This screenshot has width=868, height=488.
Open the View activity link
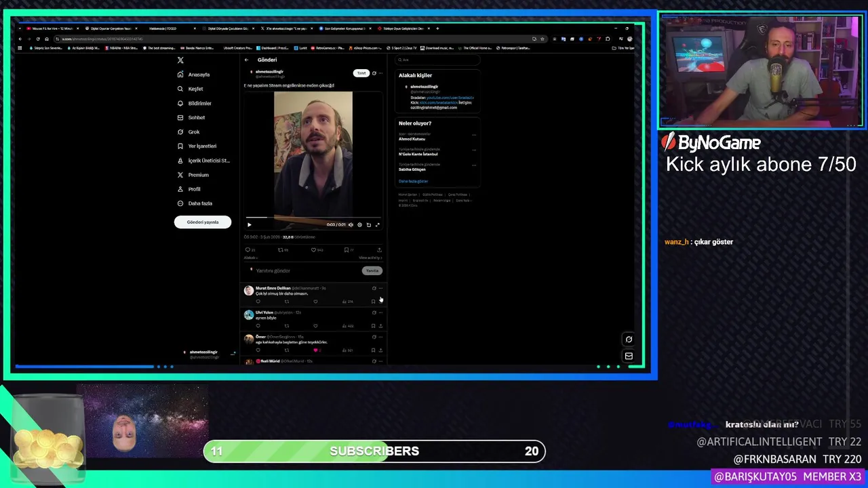point(370,258)
